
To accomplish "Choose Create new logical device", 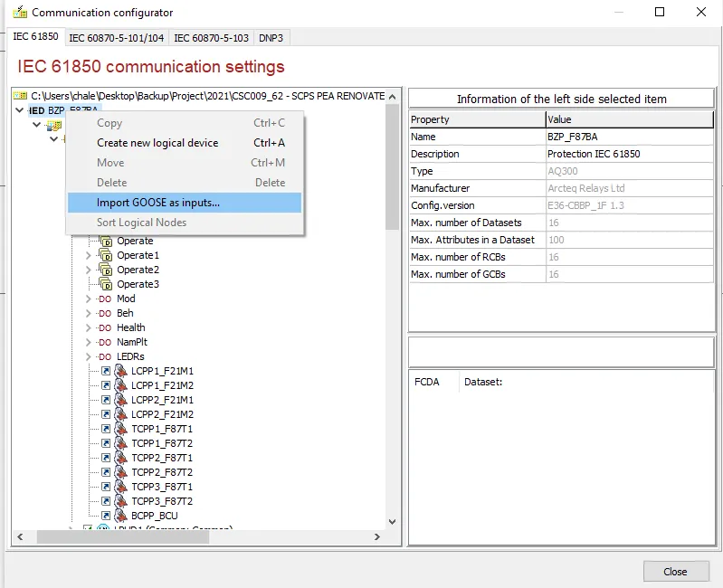I will tap(185, 143).
